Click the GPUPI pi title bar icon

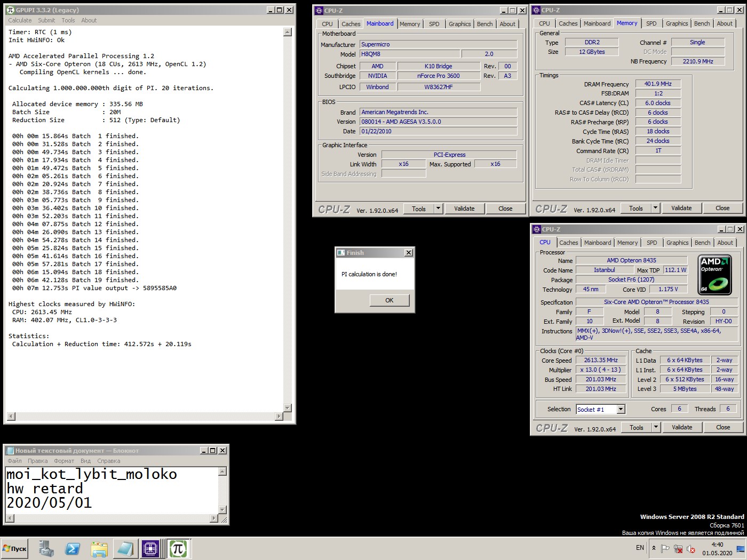[x=10, y=10]
